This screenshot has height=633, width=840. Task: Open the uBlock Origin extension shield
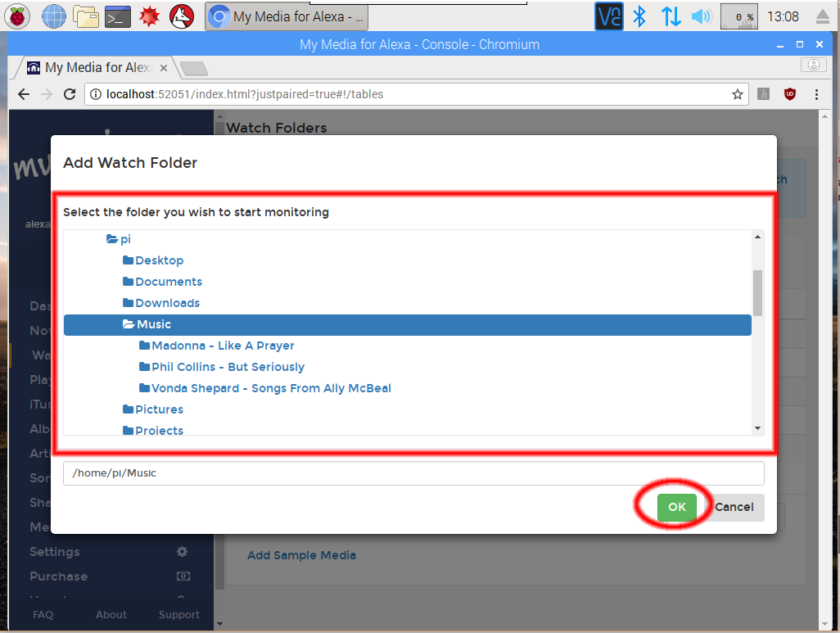click(789, 94)
